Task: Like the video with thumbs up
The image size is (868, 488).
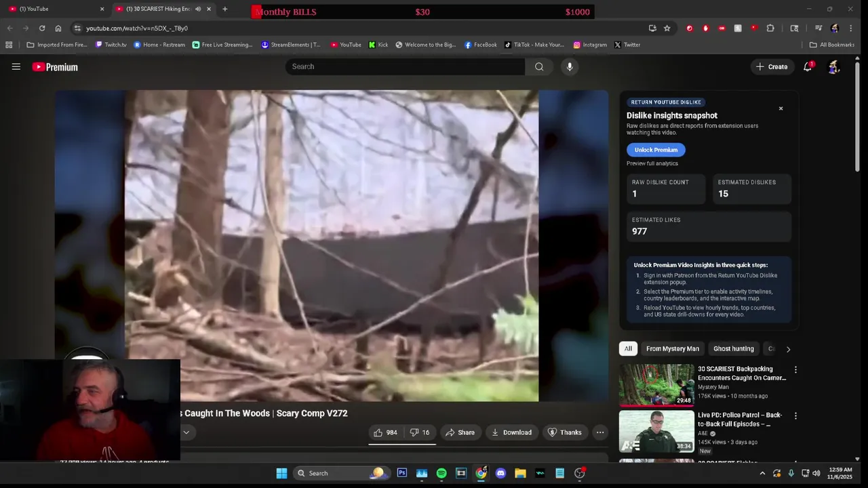Action: (385, 432)
